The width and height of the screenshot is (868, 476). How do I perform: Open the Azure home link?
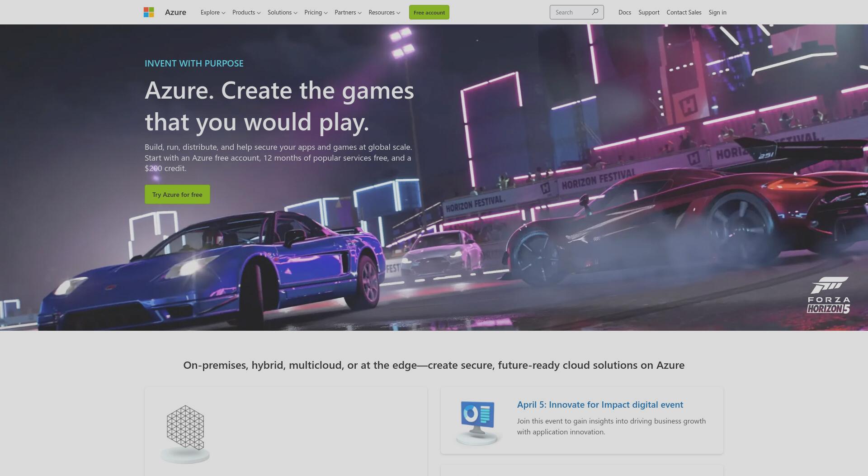pos(175,12)
